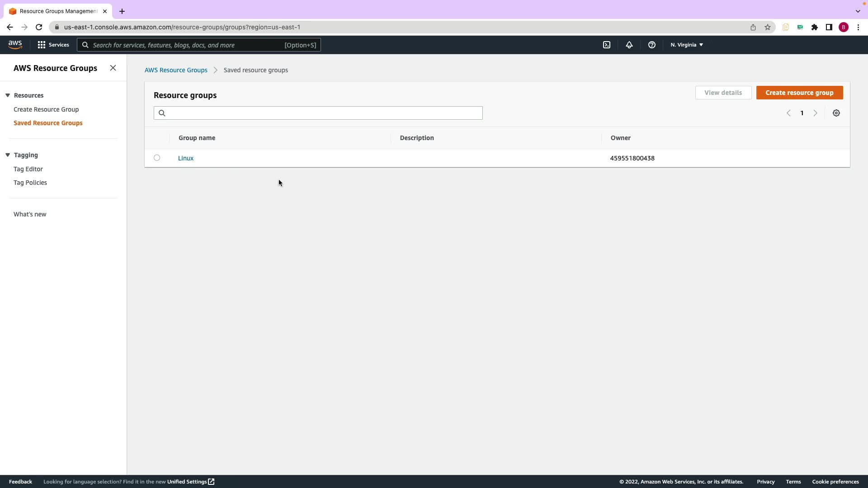Open table preferences gear icon
The height and width of the screenshot is (488, 868).
[x=836, y=113]
